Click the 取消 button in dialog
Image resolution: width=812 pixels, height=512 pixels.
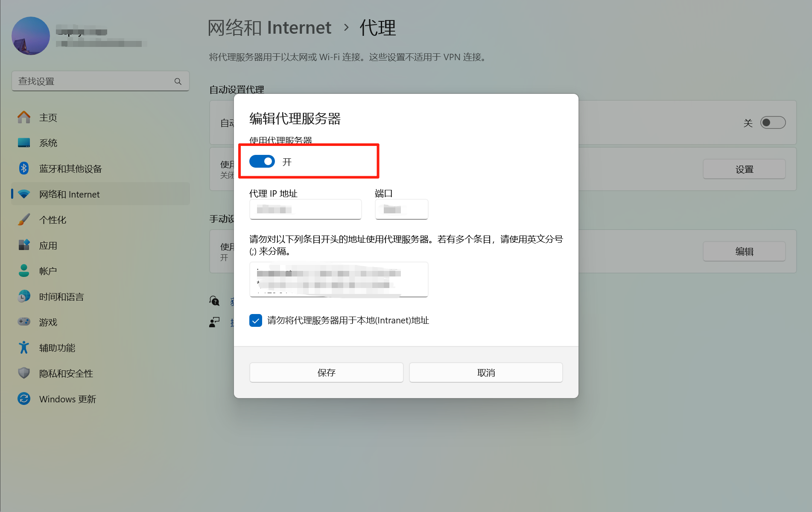[x=486, y=372]
